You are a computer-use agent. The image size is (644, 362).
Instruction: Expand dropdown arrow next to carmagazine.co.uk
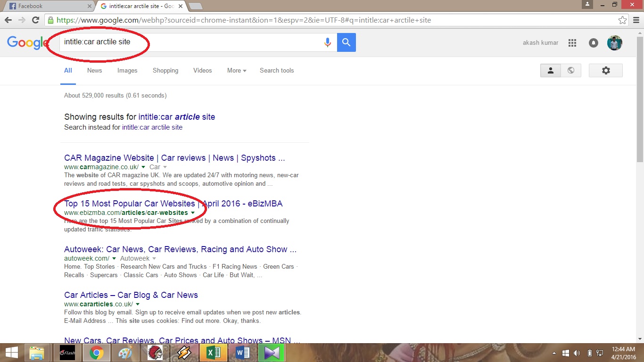[143, 167]
